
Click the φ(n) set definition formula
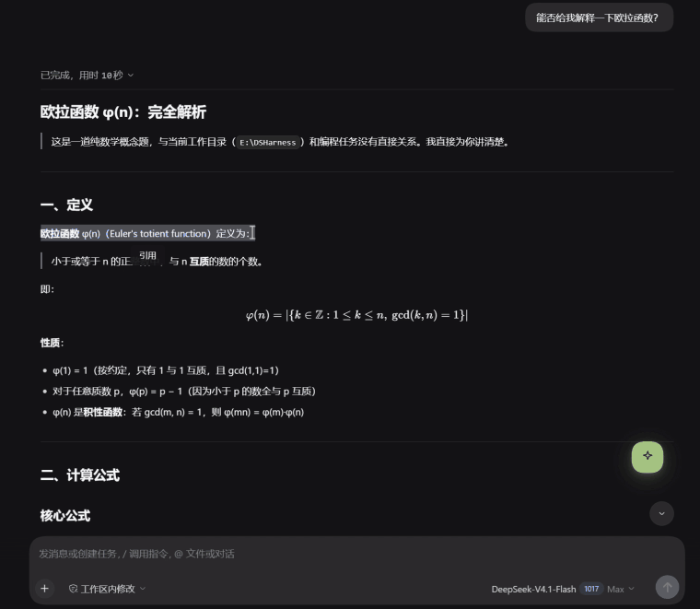pos(356,315)
